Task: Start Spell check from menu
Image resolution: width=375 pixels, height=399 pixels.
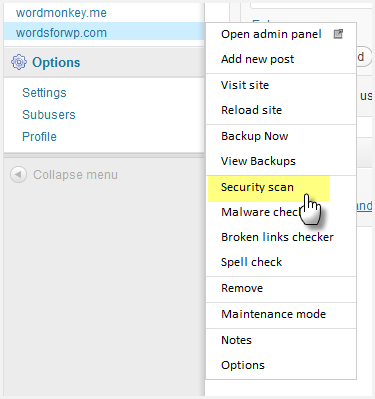Action: tap(251, 262)
